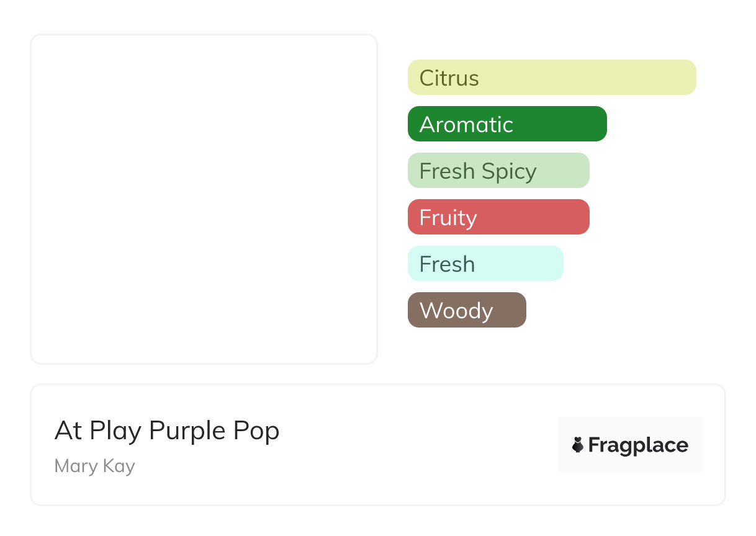
Task: Click the empty perfume image panel
Action: pos(204,199)
